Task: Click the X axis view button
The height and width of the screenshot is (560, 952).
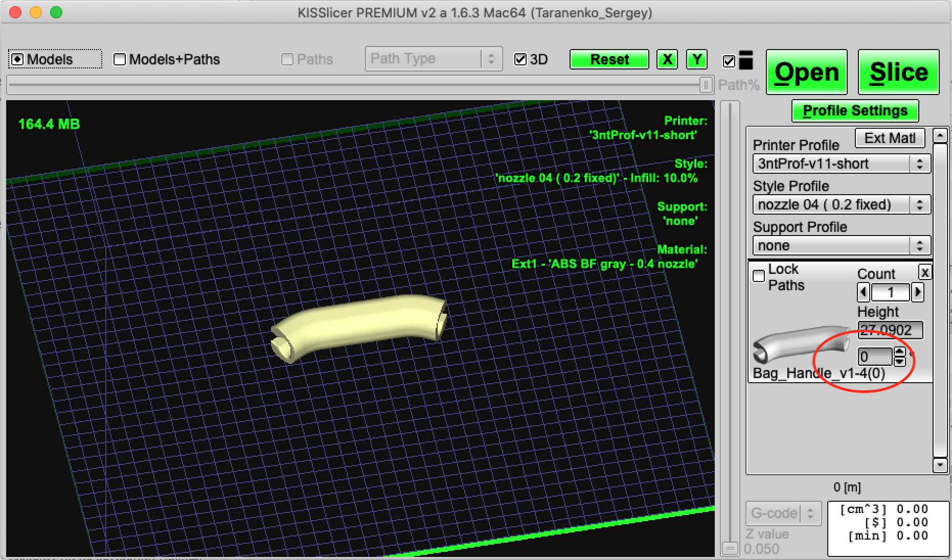Action: (667, 60)
